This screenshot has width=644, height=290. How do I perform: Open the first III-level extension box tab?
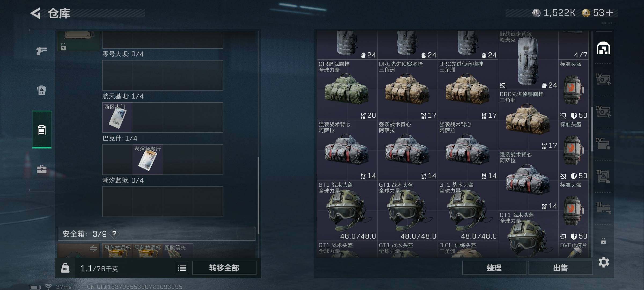click(x=603, y=176)
